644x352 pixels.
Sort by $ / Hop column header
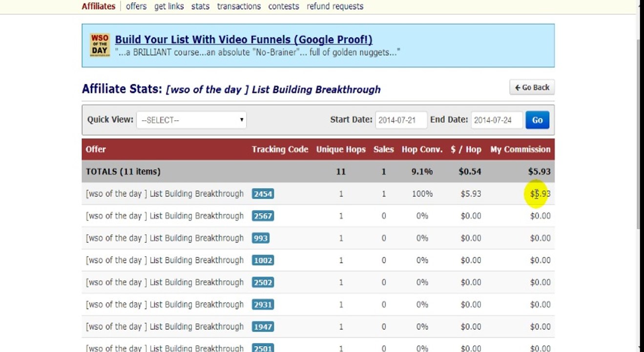point(466,149)
